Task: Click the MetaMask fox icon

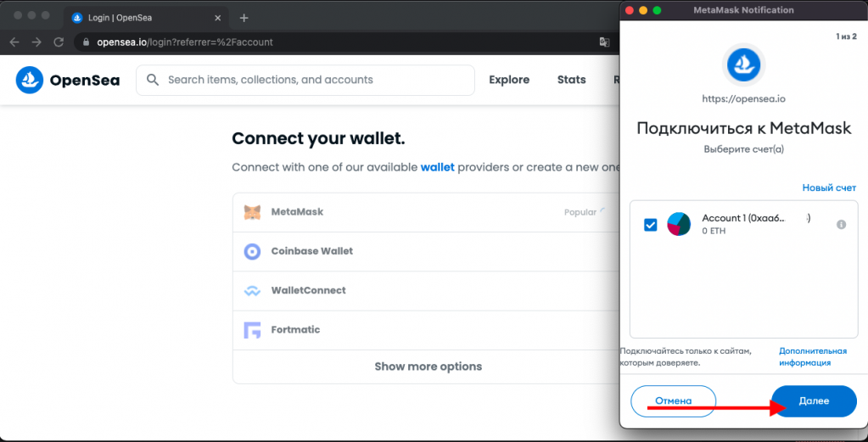Action: [x=252, y=212]
